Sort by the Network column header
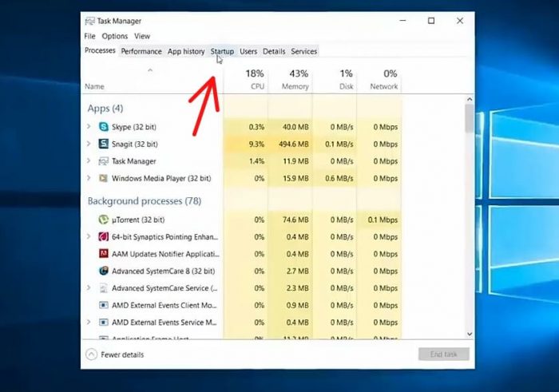Screen dimensions: 559x392 click(x=383, y=86)
